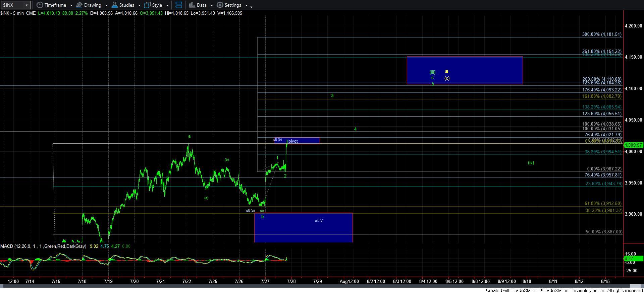
Task: Open the Style menu
Action: pyautogui.click(x=153, y=5)
